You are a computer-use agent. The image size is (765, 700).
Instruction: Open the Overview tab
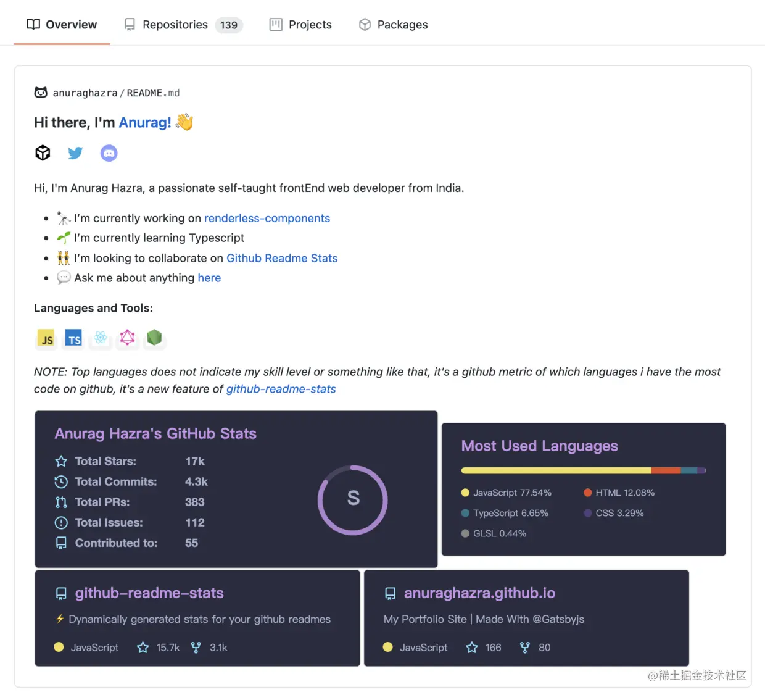tap(62, 25)
